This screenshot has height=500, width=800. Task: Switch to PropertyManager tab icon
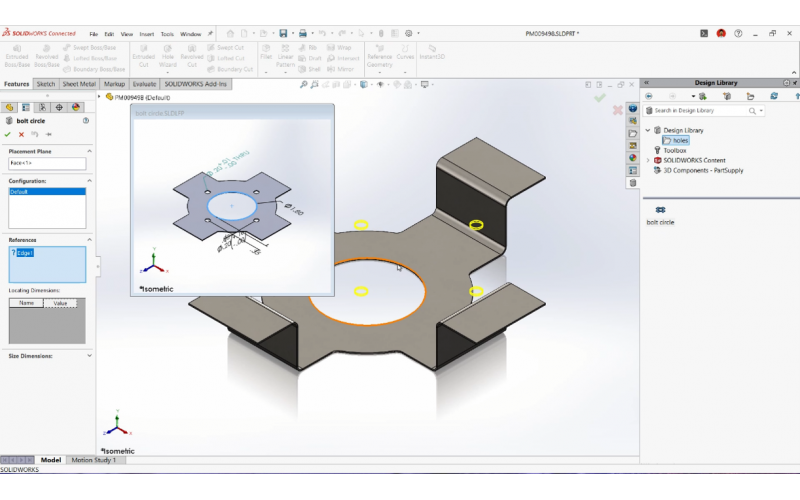point(26,107)
